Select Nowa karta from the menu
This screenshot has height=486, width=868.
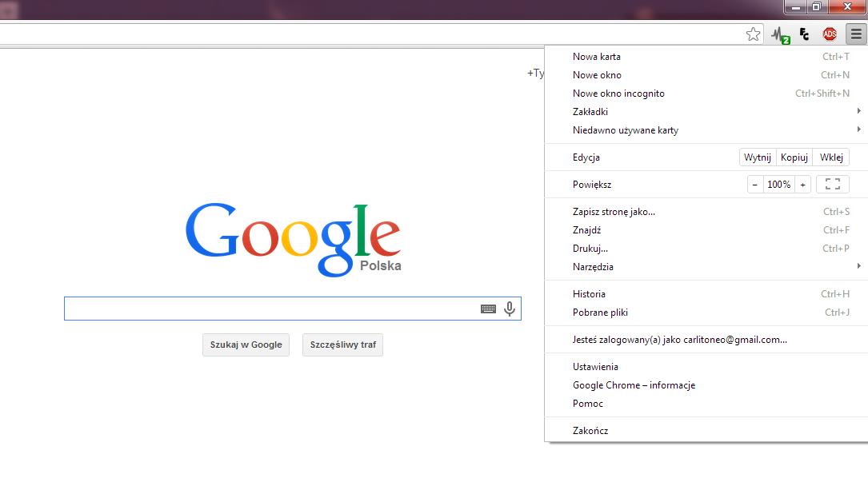706,57
